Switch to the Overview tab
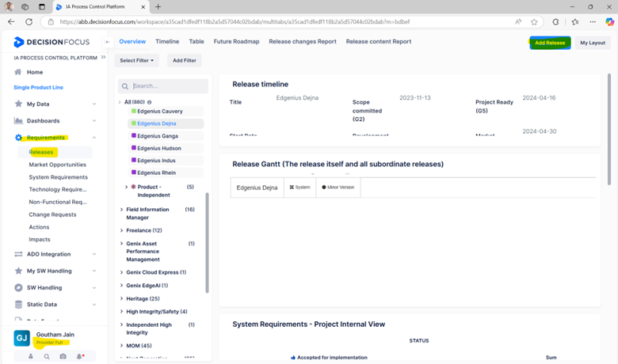This screenshot has height=364, width=618. (132, 41)
